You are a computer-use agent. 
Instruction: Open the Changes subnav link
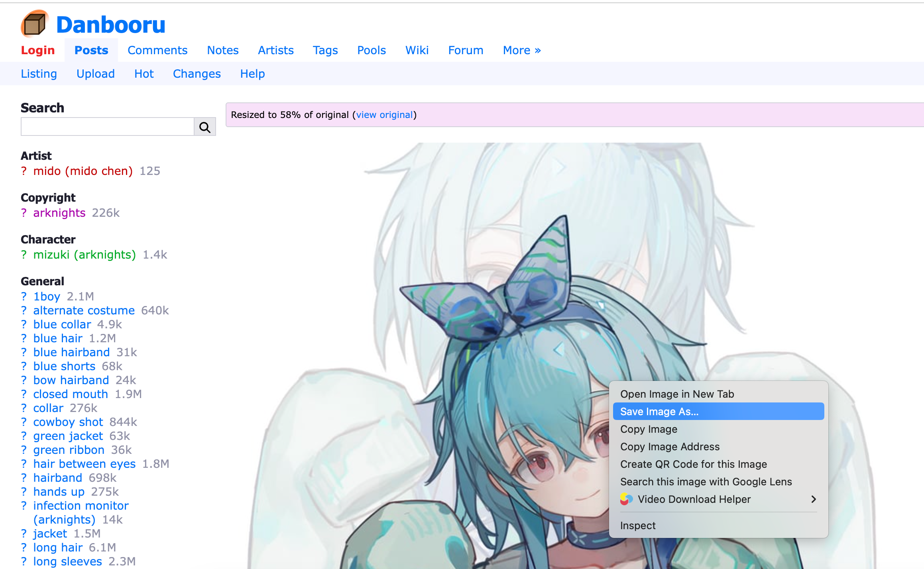click(197, 74)
